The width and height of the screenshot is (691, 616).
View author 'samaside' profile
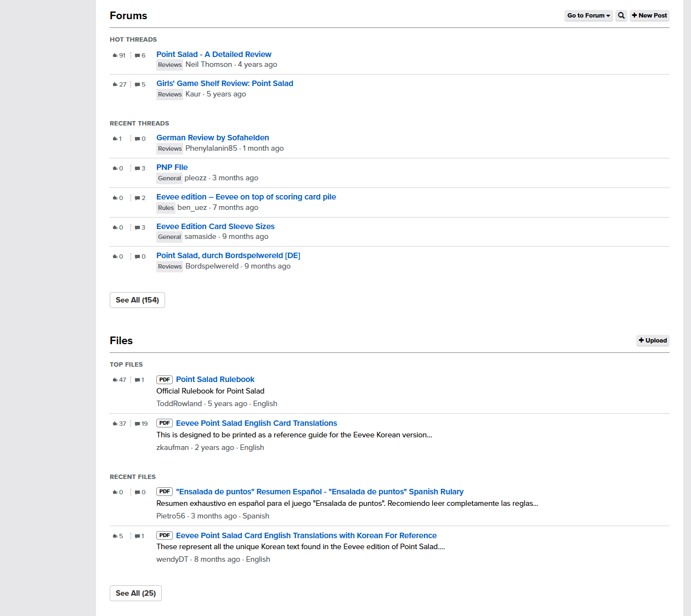point(200,237)
